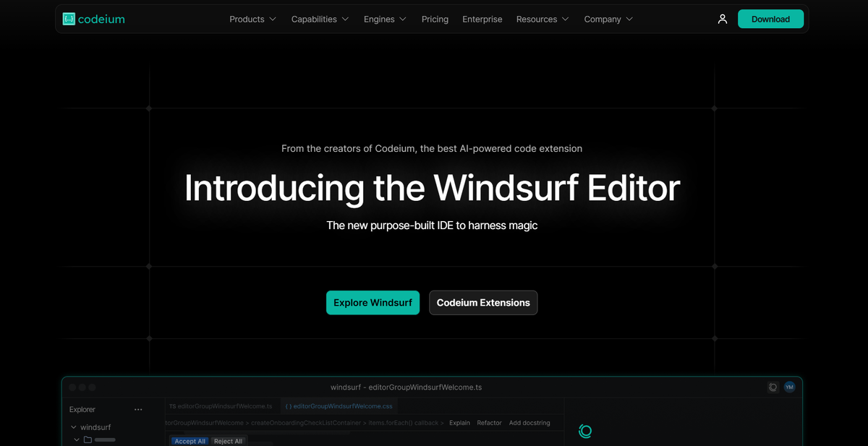The width and height of the screenshot is (868, 446).
Task: Open the user account icon
Action: click(722, 20)
